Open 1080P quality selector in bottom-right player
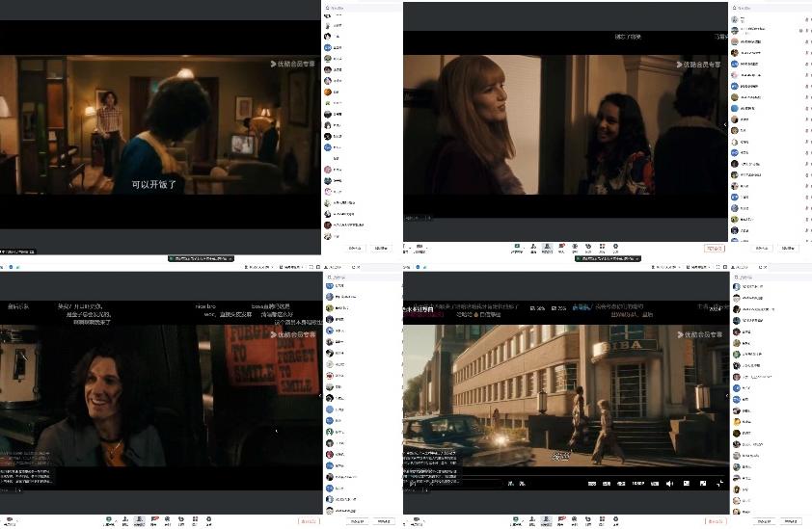The width and height of the screenshot is (812, 529). click(638, 484)
